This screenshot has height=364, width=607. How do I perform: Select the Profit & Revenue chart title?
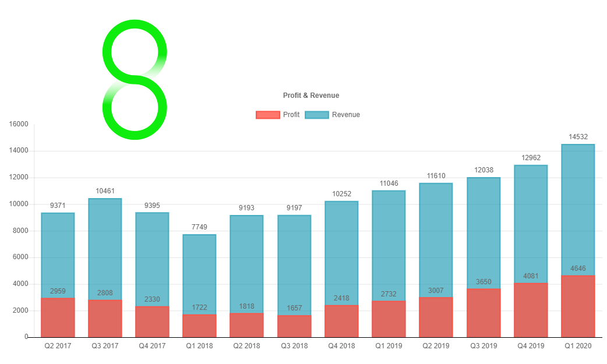[311, 96]
